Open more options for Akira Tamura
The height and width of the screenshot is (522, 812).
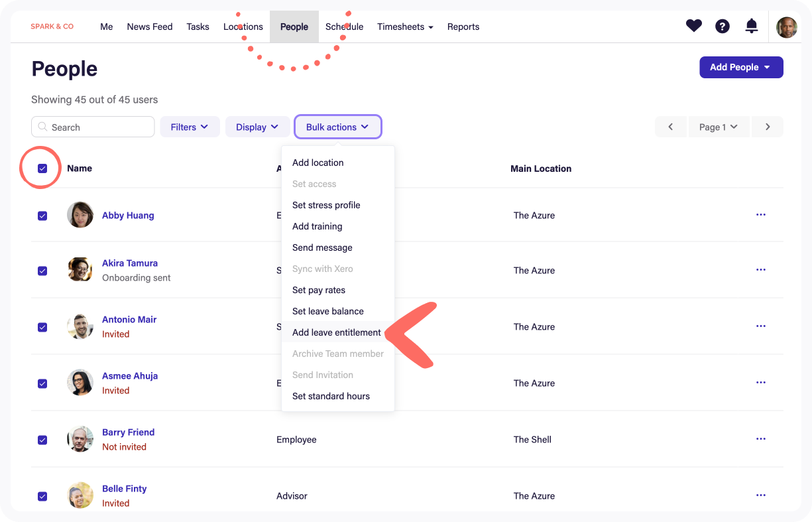(x=761, y=270)
